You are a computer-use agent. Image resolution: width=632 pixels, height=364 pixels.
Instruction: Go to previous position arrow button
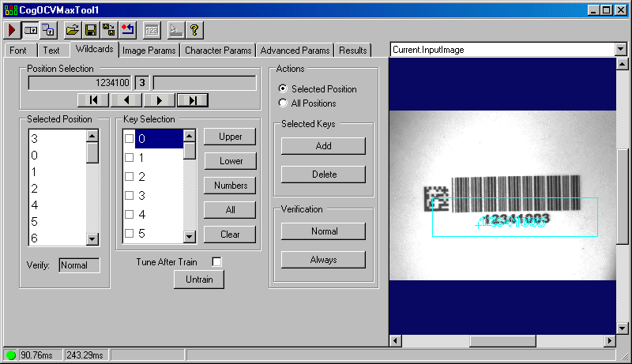(126, 99)
